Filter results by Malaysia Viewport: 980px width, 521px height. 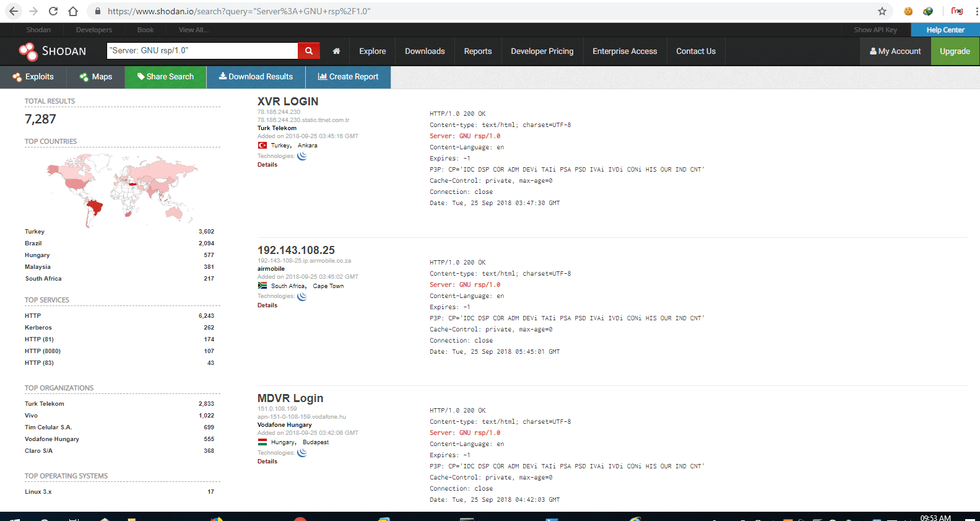[x=38, y=267]
